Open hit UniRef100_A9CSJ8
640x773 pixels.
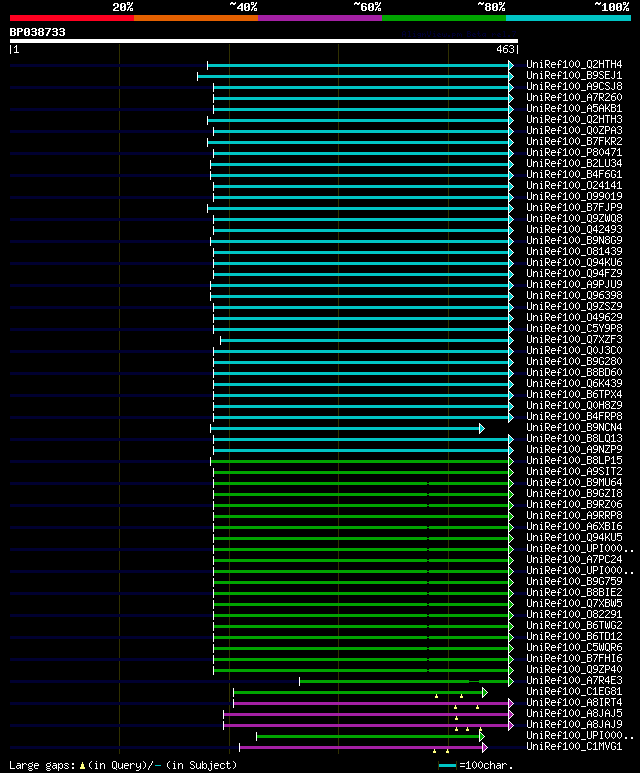tap(574, 86)
